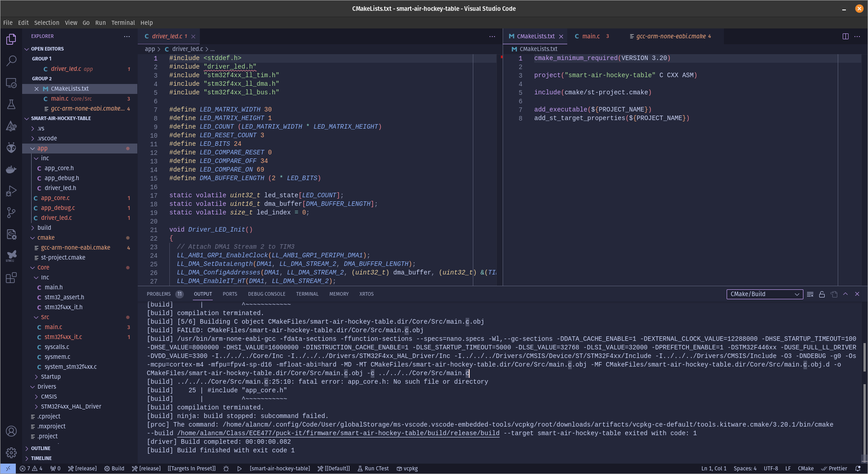868x474 pixels.
Task: Click Prettier formatter status item
Action: pos(834,469)
